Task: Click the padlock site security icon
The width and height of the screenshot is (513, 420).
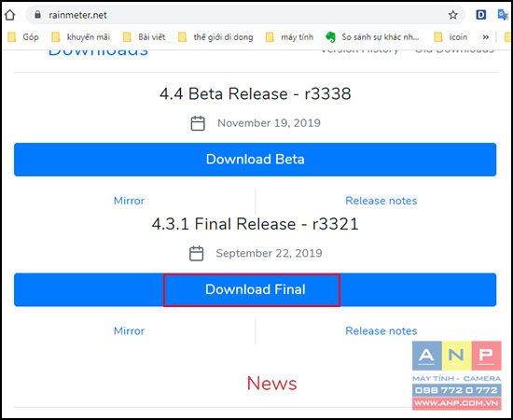Action: [x=37, y=15]
